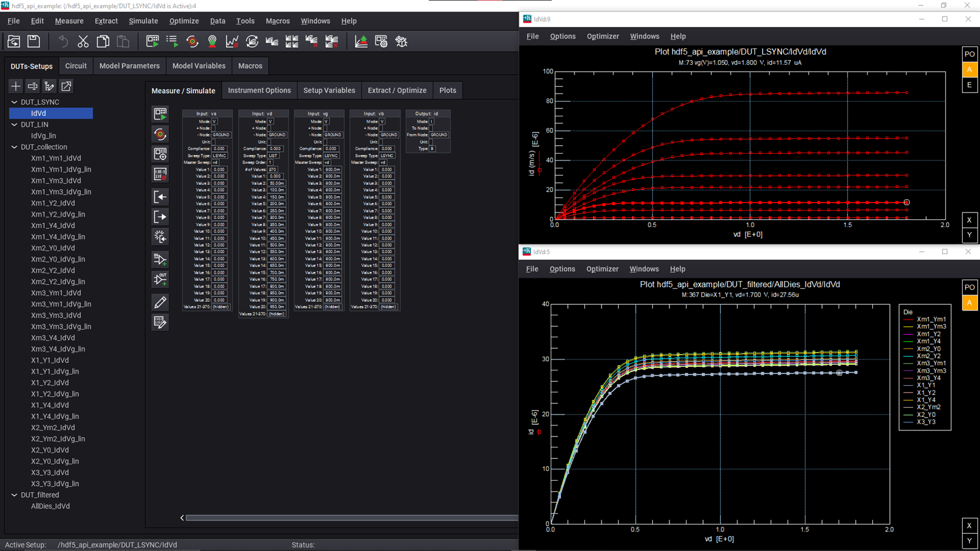The width and height of the screenshot is (980, 551).
Task: Click the X axis button on the lower plot
Action: click(x=970, y=525)
